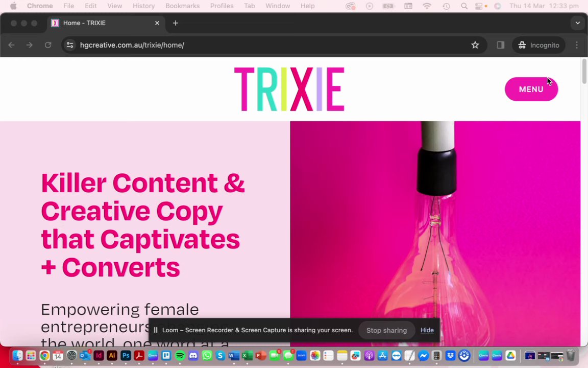This screenshot has height=368, width=588.
Task: Open Spotify from the dock
Action: pos(180,355)
